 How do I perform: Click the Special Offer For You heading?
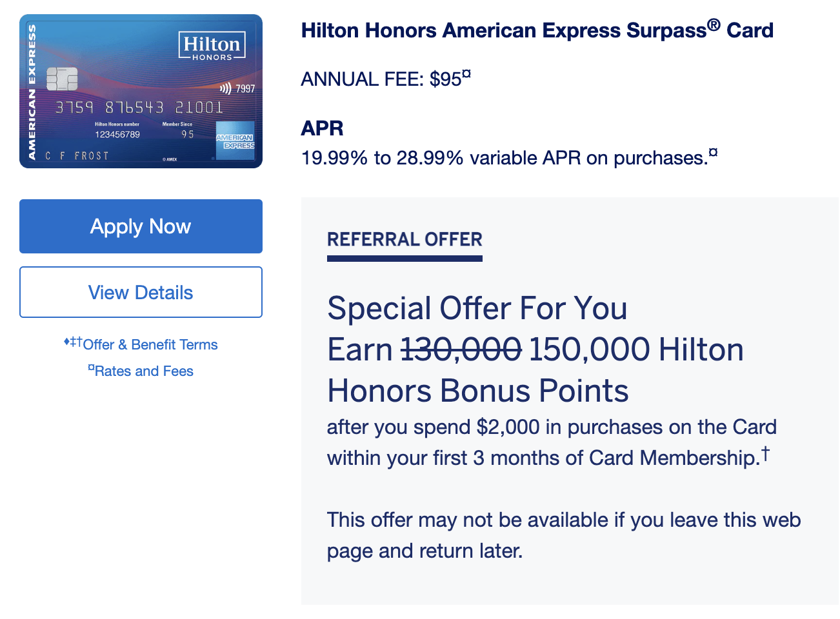(x=477, y=308)
